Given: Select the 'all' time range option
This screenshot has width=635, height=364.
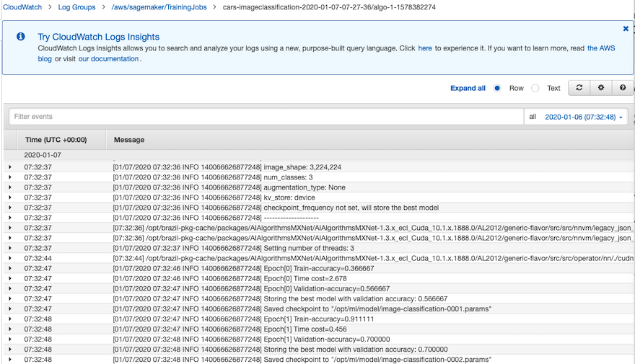Looking at the screenshot, I should (x=533, y=117).
